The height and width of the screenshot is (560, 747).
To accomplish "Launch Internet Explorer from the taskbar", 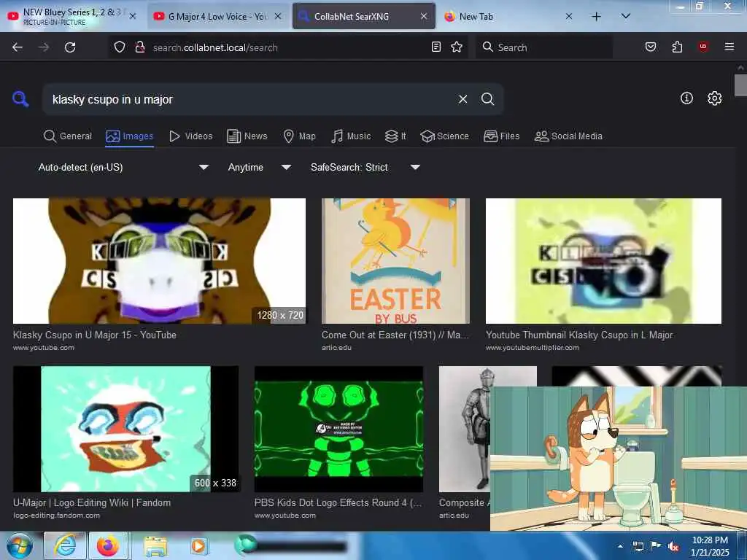I will pos(65,545).
